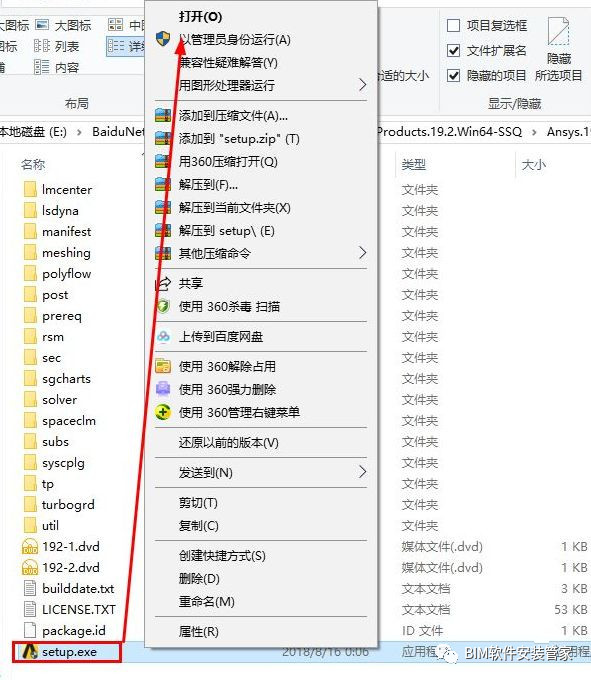Viewport: 591px width, 680px height.
Task: Switch layout to 列表 list view
Action: click(x=56, y=46)
